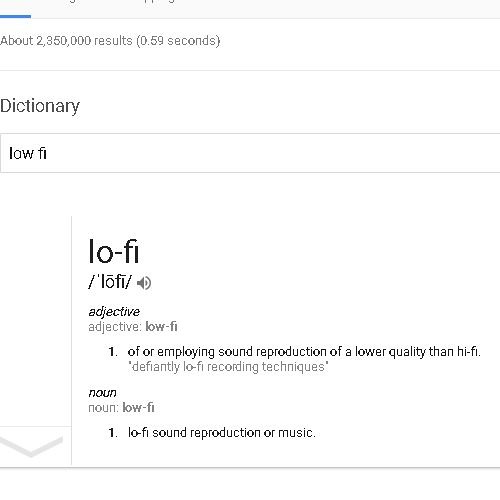Click the phonetic spelling /ˈlōfī/
500x500 pixels.
click(110, 282)
